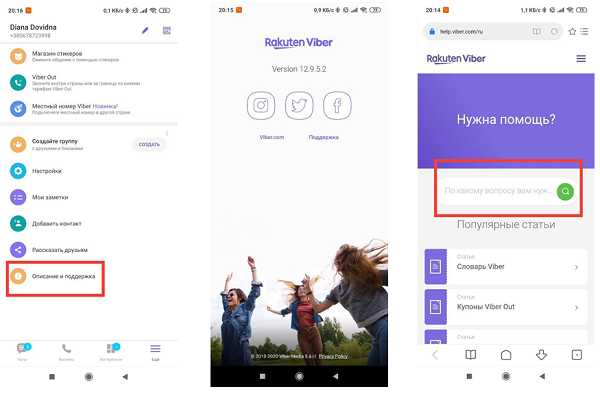Open Описание и поддержка info icon
The image size is (600, 400).
click(18, 276)
